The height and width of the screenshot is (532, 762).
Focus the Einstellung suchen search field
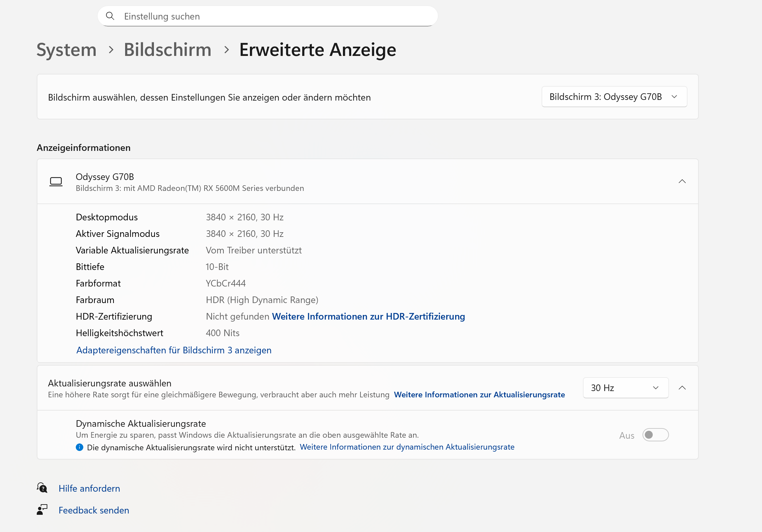point(272,16)
